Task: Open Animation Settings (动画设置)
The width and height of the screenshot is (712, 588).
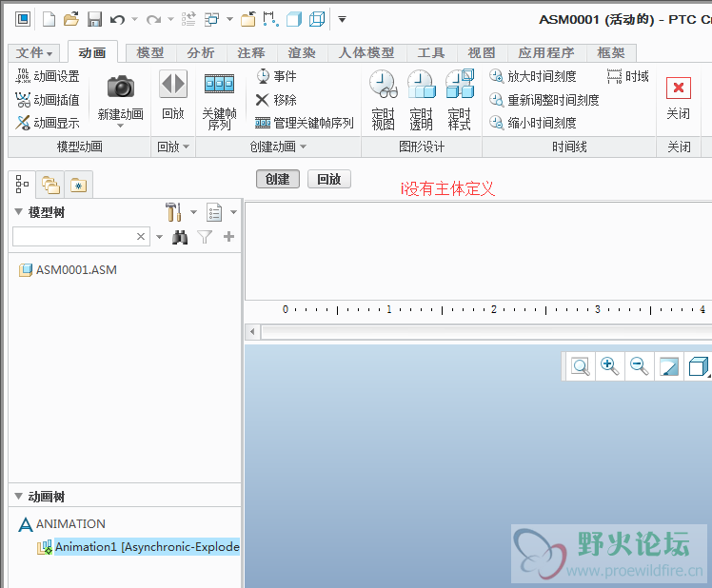Action: click(48, 76)
